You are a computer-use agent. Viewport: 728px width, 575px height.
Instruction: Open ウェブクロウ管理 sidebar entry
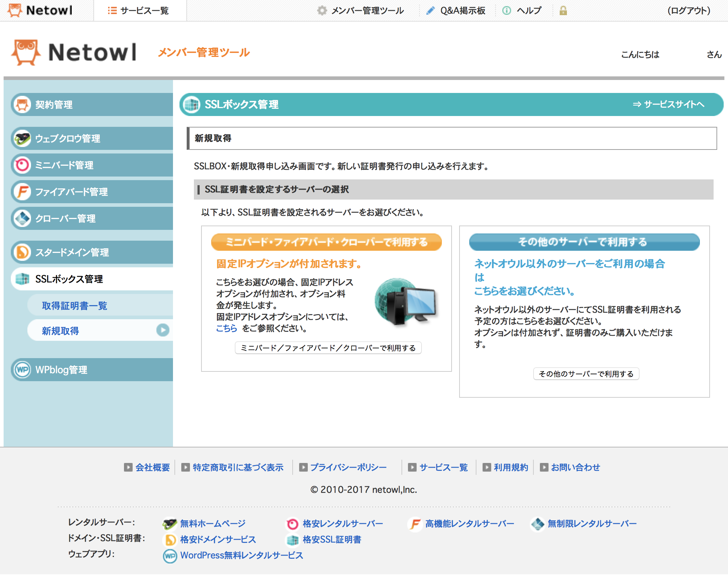click(92, 138)
